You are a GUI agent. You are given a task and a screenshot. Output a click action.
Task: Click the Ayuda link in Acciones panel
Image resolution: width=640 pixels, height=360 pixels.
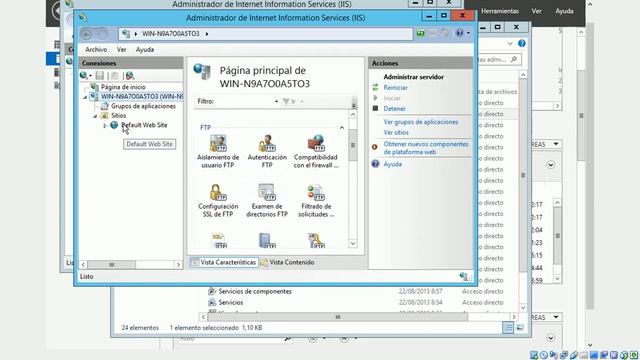[393, 164]
